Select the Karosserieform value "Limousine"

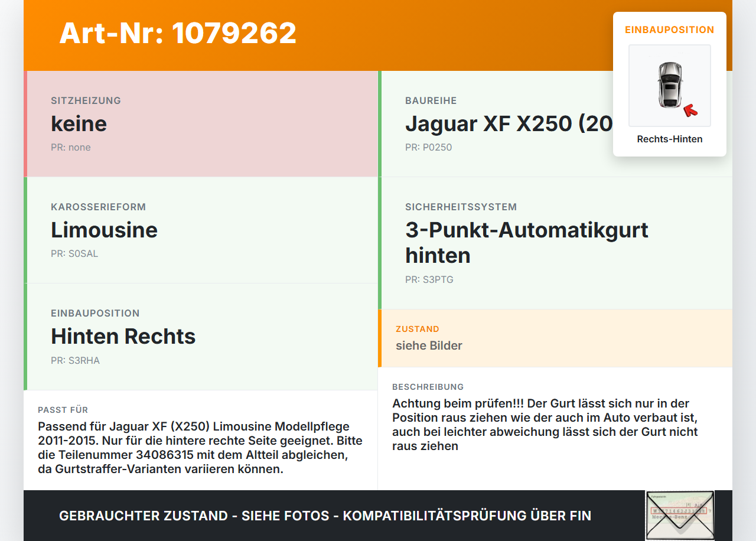pos(105,230)
